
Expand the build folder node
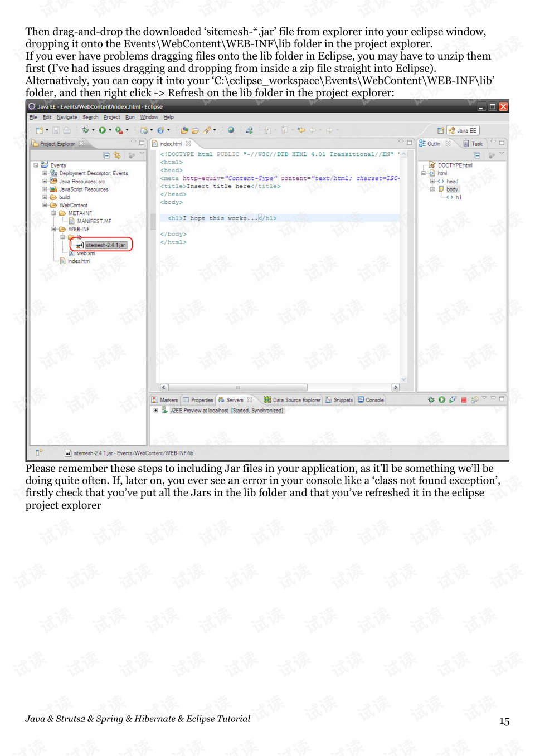point(45,197)
